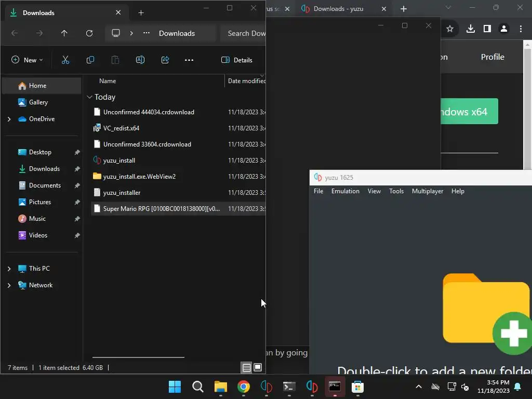The width and height of the screenshot is (532, 399).
Task: Toggle the Details pane in Explorer
Action: (x=237, y=60)
